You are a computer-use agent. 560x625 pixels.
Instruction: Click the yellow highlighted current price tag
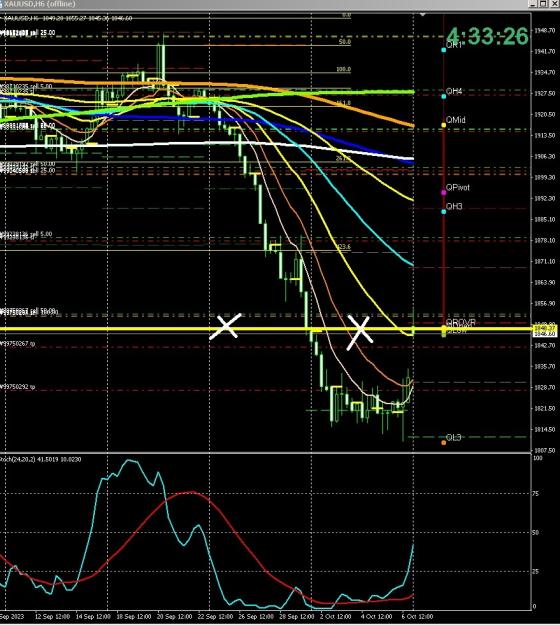[x=546, y=330]
